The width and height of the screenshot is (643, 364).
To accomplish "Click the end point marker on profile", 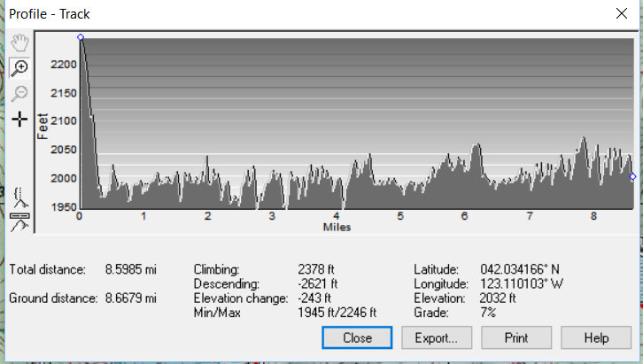I will coord(632,177).
